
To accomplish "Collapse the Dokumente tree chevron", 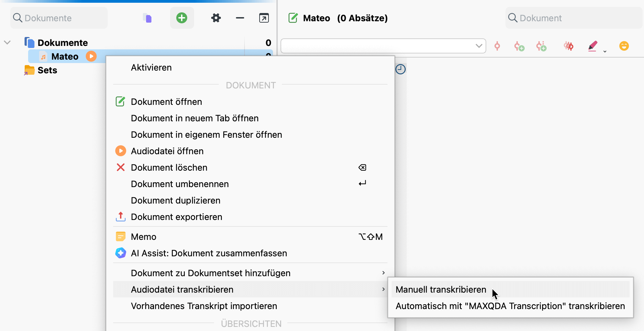I will 7,42.
